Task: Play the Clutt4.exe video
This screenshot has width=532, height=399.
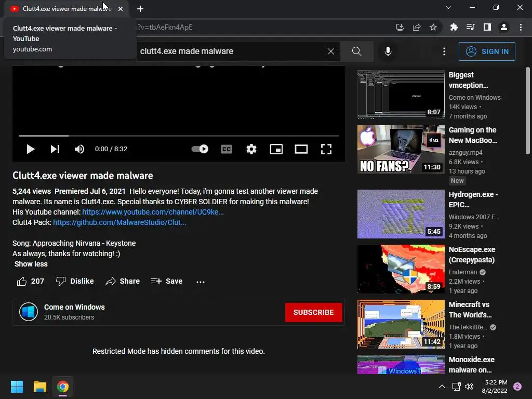Action: click(31, 149)
